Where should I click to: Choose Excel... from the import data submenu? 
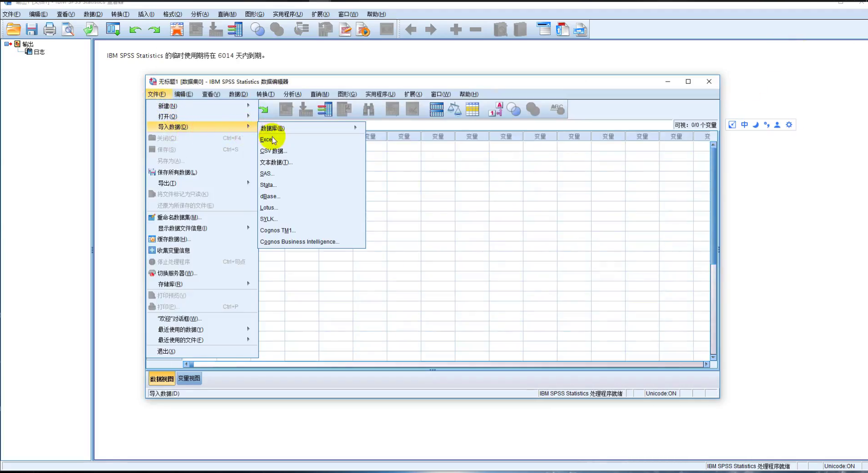(x=311, y=139)
